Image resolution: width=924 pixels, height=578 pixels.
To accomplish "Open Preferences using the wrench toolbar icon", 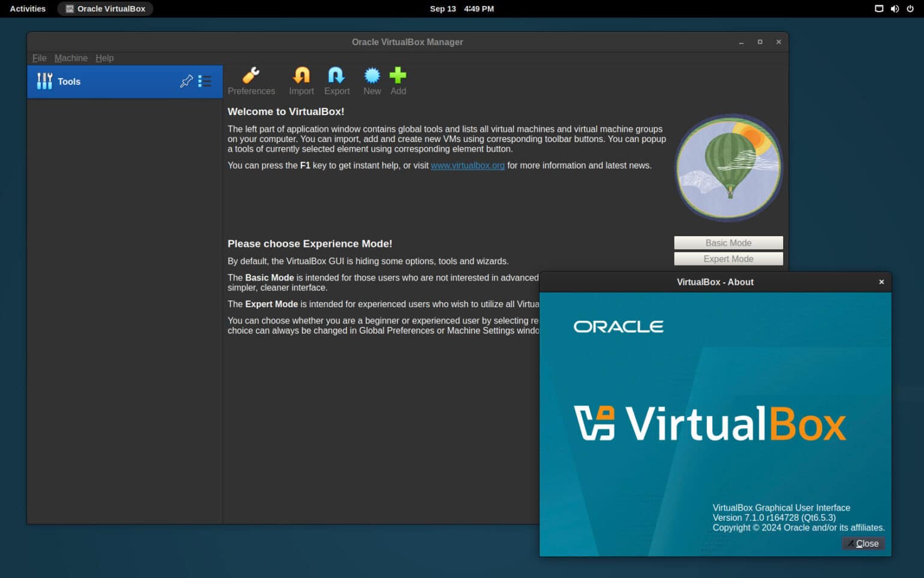I will (x=251, y=80).
